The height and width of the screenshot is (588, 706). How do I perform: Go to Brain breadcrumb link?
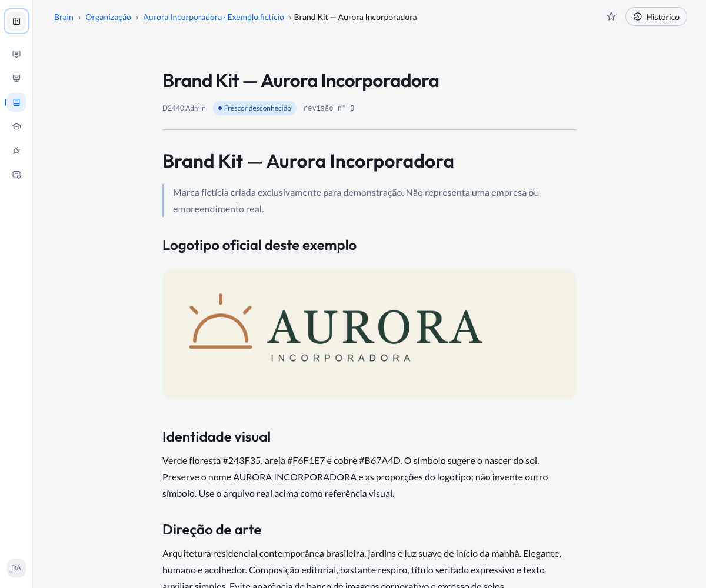click(x=64, y=17)
